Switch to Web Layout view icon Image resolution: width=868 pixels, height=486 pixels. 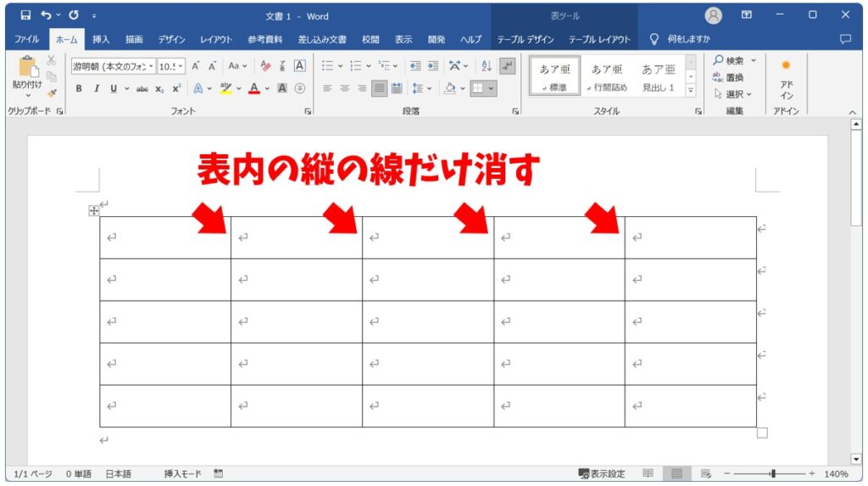pos(705,473)
